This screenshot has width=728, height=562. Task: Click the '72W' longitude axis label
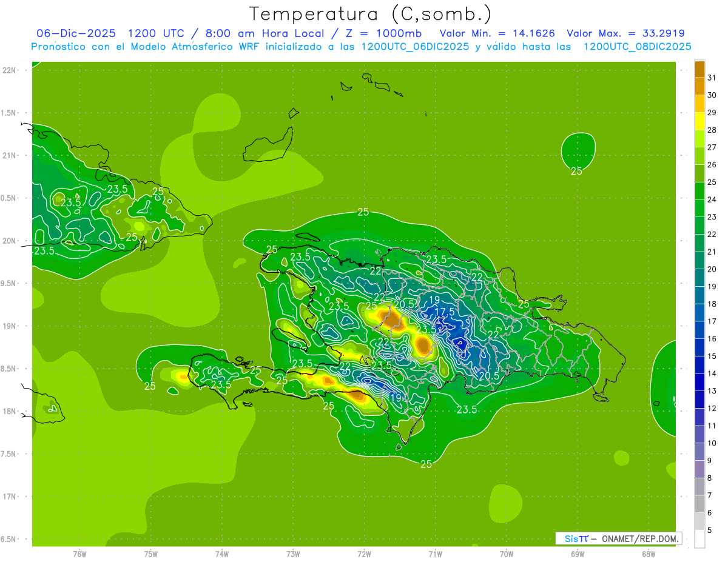[364, 554]
